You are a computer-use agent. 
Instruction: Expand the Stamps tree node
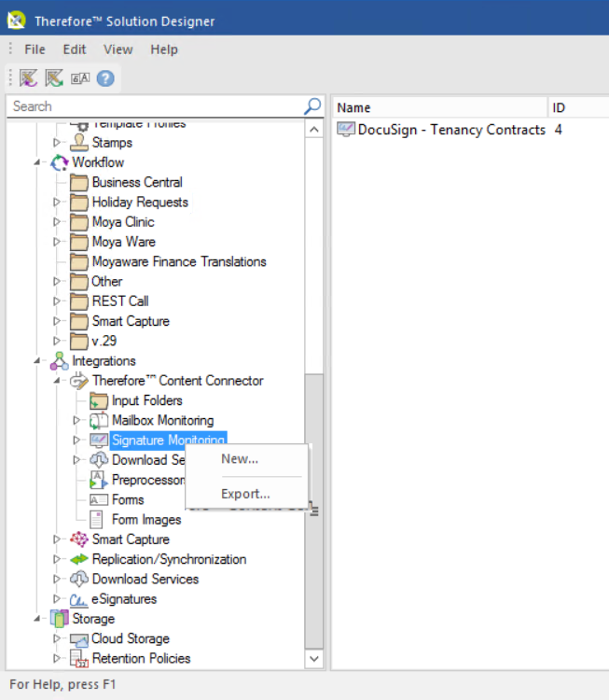click(57, 143)
